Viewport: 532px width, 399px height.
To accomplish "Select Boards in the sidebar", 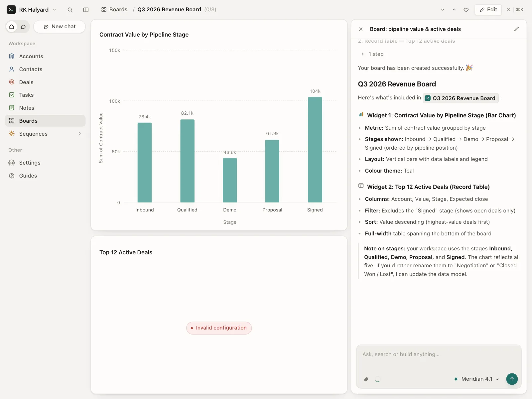I will (45, 121).
